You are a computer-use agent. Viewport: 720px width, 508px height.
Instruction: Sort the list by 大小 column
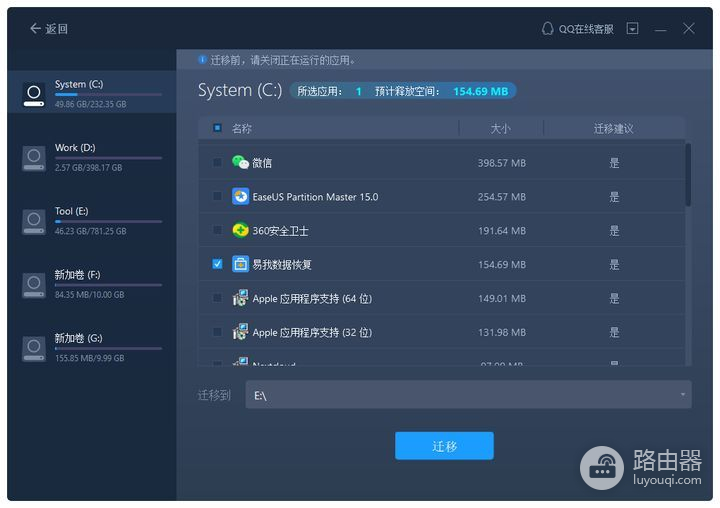[500, 128]
